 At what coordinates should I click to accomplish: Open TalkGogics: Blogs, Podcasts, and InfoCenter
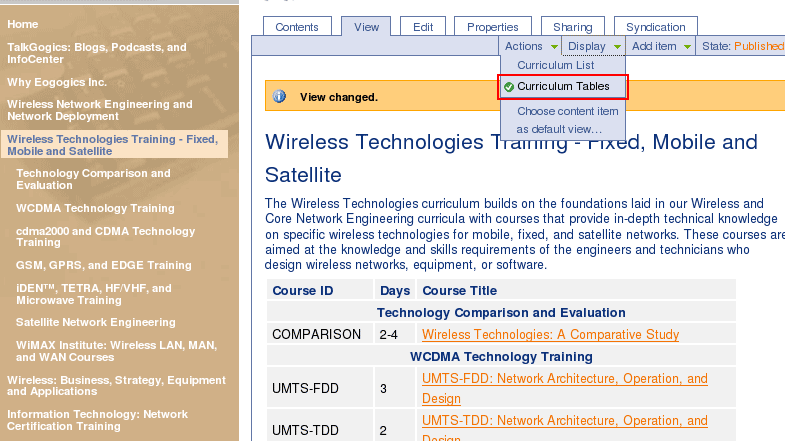(97, 53)
